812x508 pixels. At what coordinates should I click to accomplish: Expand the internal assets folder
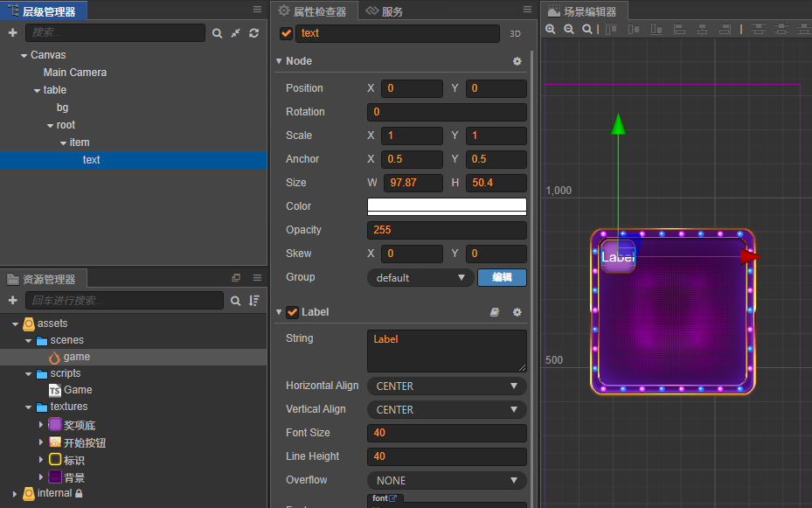pyautogui.click(x=15, y=494)
